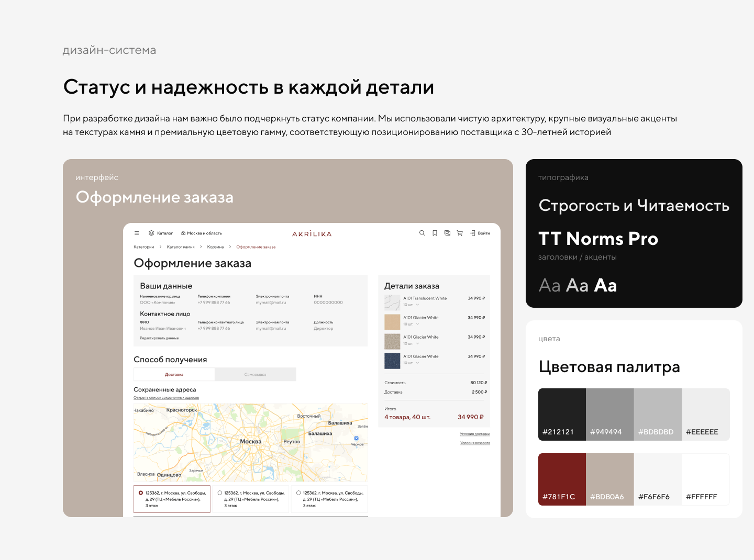Screen dimensions: 754x560
Task: Open favorites via the bookmark icon
Action: coord(435,233)
